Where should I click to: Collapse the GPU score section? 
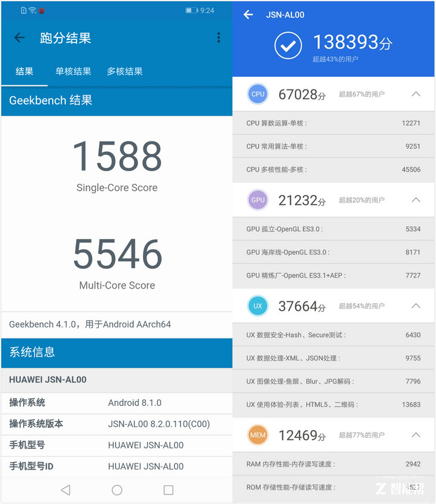click(x=416, y=200)
